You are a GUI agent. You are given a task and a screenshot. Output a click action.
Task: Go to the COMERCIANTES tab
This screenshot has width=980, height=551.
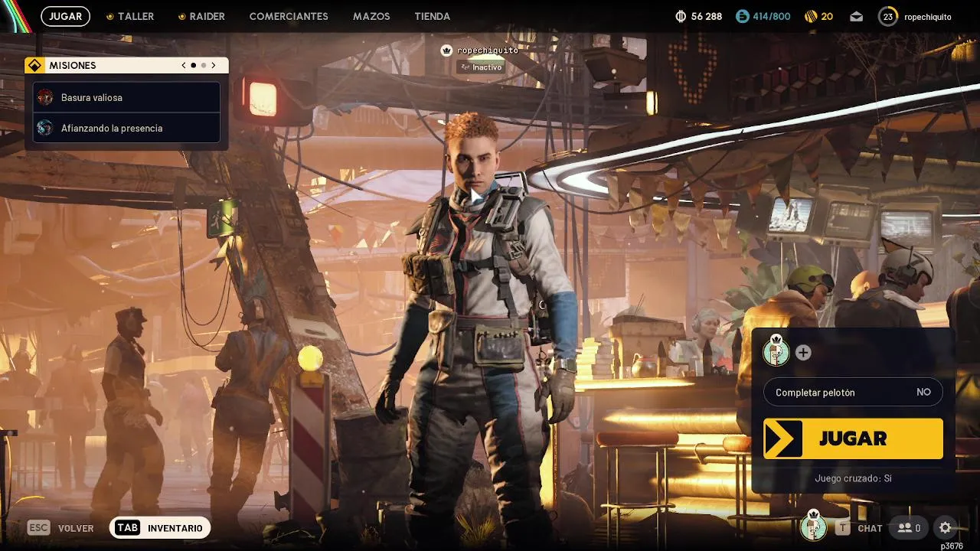coord(289,16)
